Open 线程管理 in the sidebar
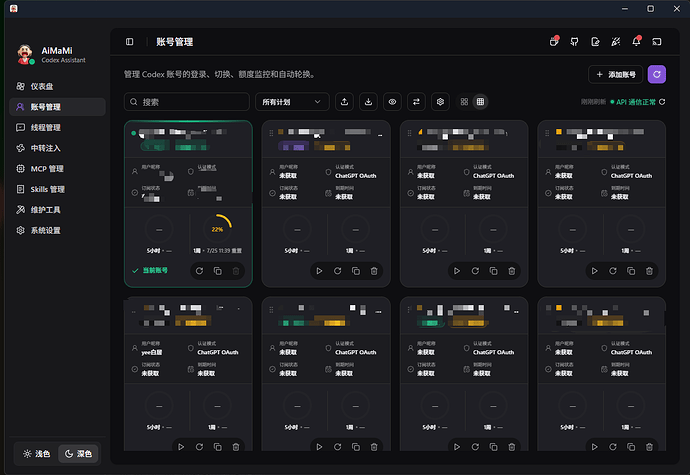 click(57, 128)
